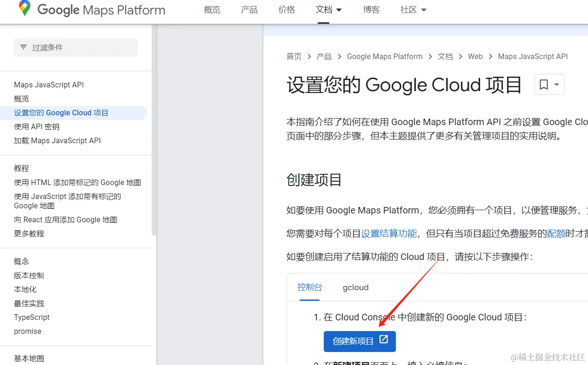Click the Google Maps Platform pin logo

[x=25, y=8]
